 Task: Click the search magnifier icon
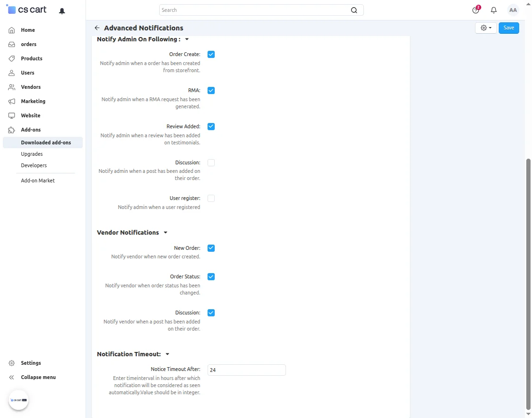coord(354,10)
